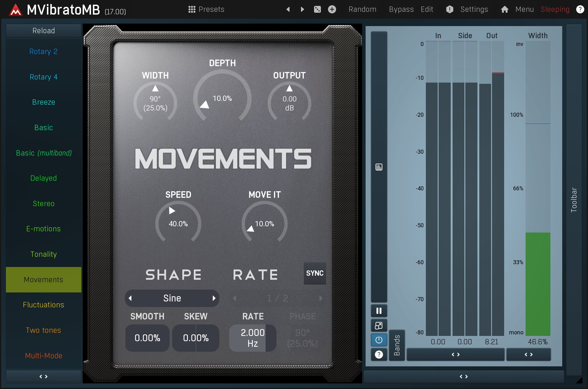Select next shape after Sine
Screen dimensions: 588x389
[x=214, y=298]
